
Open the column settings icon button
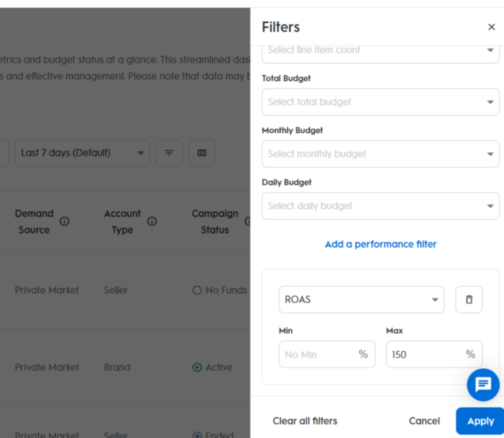click(x=202, y=153)
